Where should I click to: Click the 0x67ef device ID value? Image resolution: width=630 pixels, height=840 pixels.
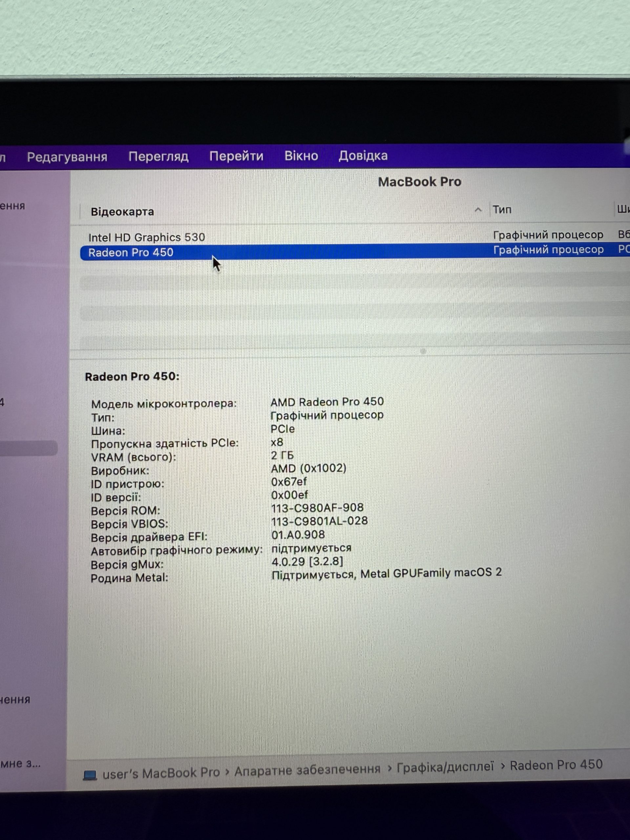[289, 481]
